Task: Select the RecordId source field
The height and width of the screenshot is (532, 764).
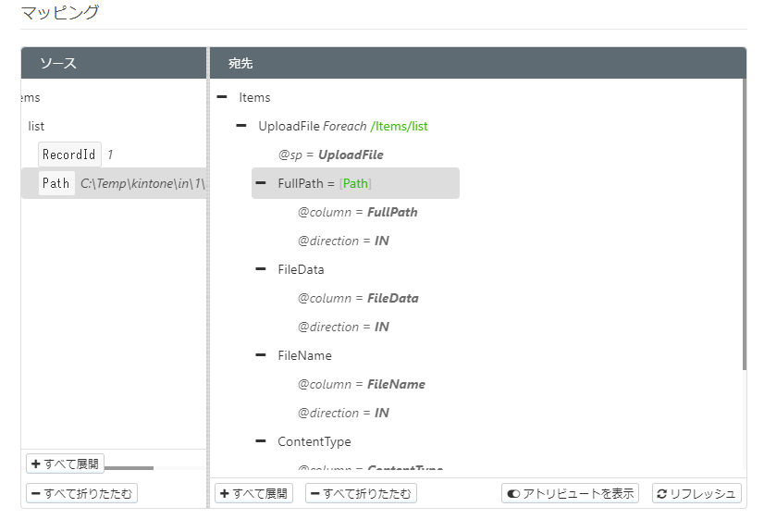Action: 69,155
